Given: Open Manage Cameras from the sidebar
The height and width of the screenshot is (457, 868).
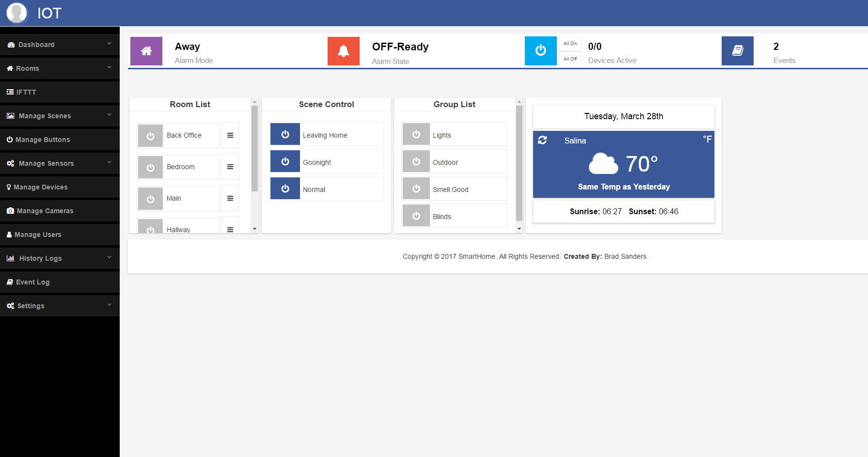Looking at the screenshot, I should (x=44, y=211).
